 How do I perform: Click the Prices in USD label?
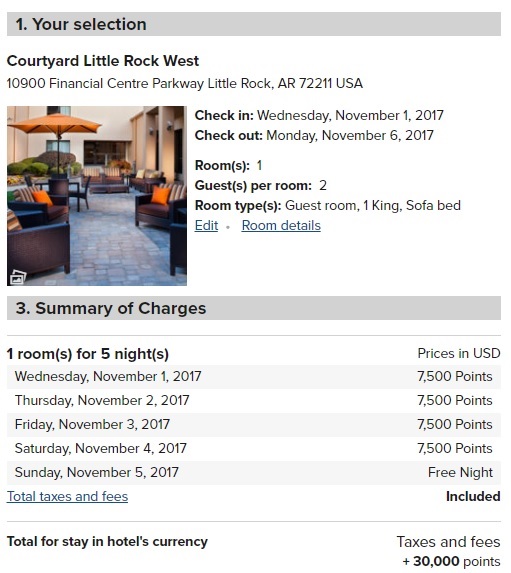coord(459,353)
